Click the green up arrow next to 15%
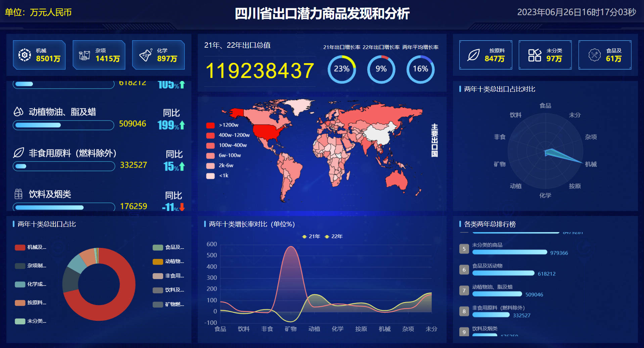The width and height of the screenshot is (644, 348). [x=182, y=166]
